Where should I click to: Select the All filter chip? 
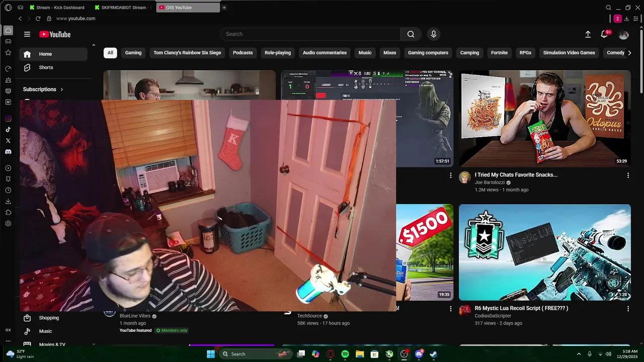click(110, 53)
